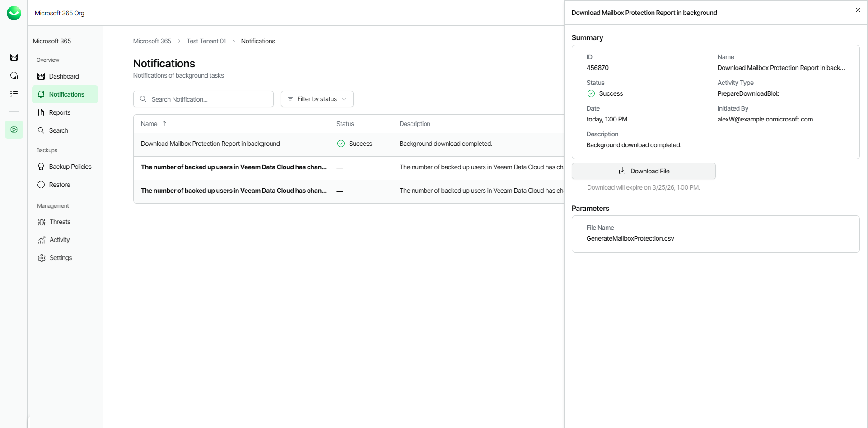Expand the Filter by status dropdown
Viewport: 868px width, 428px height.
[x=317, y=99]
